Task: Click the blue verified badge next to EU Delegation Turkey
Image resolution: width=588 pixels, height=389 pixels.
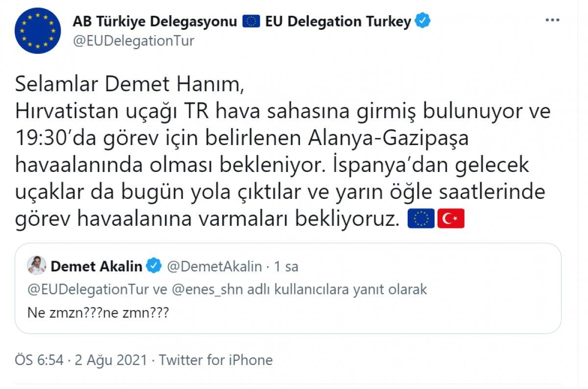Action: [x=421, y=21]
